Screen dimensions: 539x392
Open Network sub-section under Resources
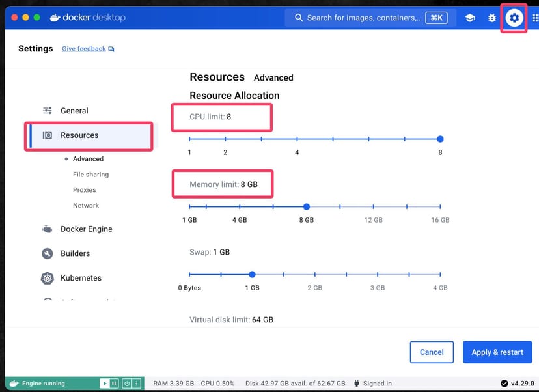pyautogui.click(x=86, y=206)
